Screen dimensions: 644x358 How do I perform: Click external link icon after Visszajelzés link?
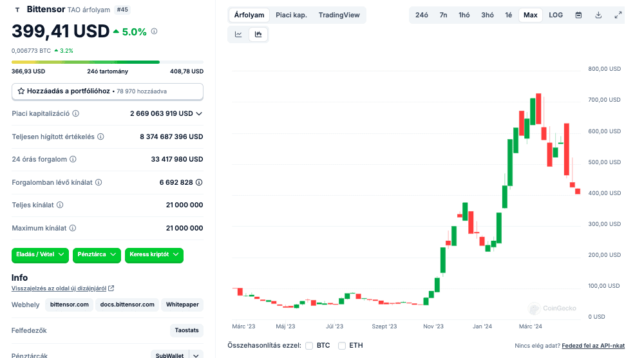(111, 288)
